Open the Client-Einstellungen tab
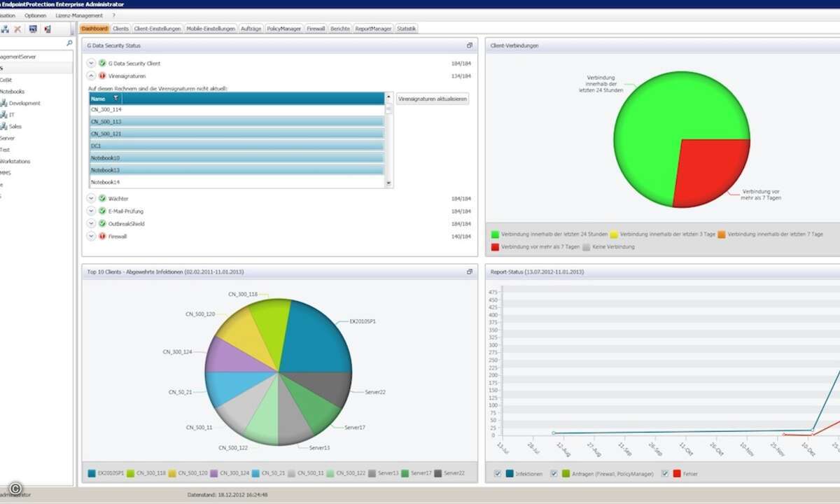 click(x=157, y=29)
